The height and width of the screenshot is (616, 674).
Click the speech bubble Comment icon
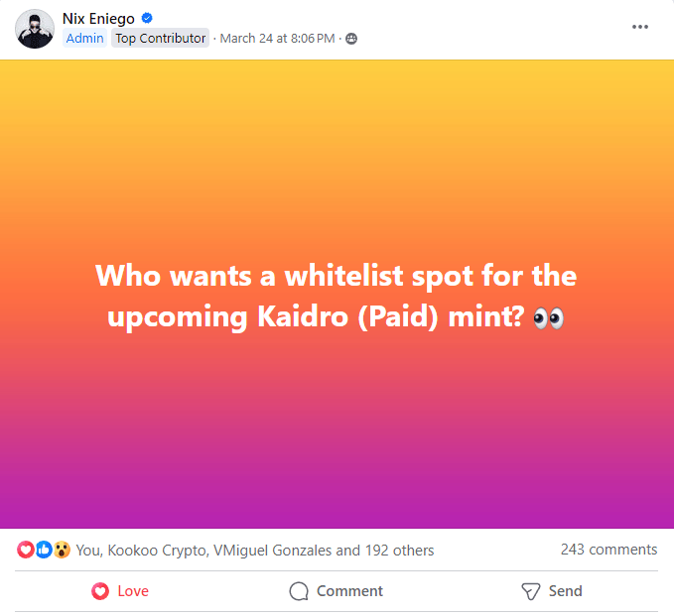299,591
